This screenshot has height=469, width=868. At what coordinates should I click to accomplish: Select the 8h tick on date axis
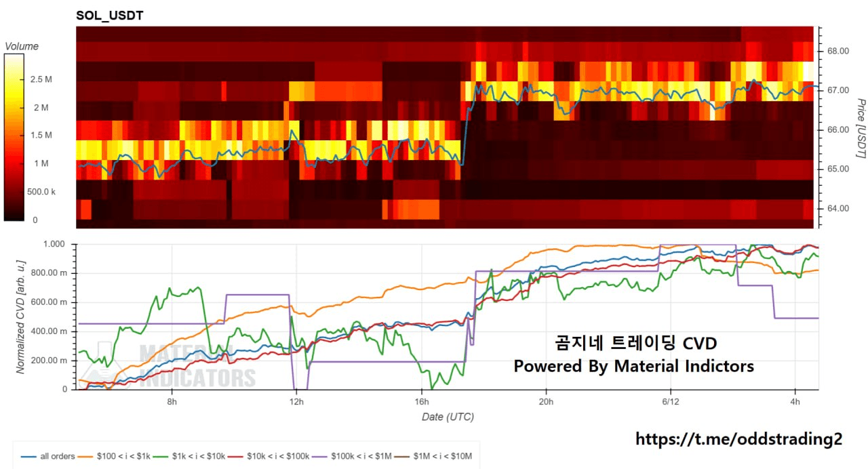point(172,401)
